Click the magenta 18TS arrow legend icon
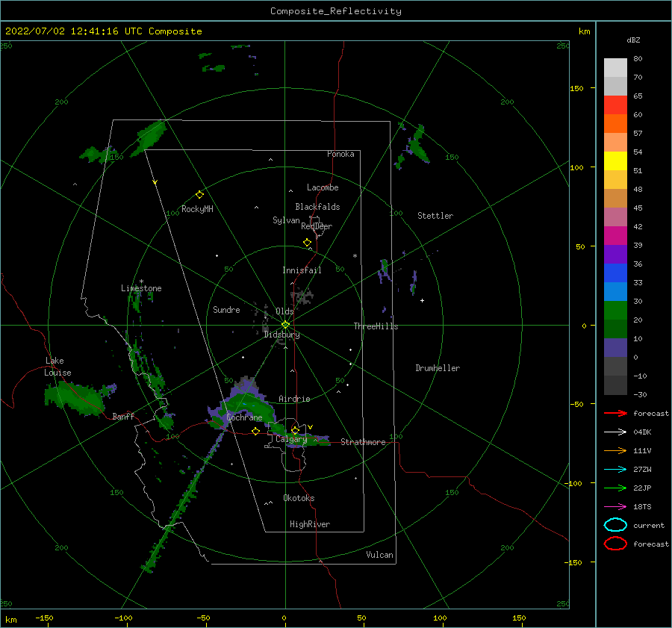Viewport: 672px width, 628px height. [x=615, y=507]
